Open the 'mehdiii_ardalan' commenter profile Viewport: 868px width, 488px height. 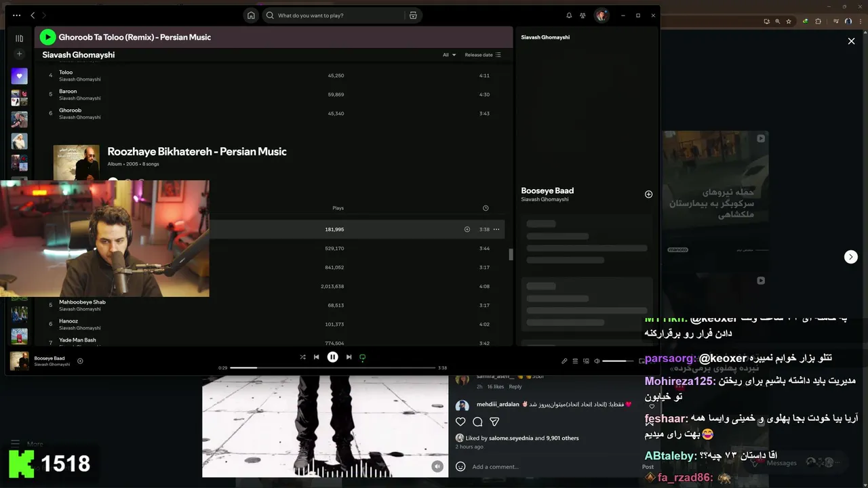point(496,404)
